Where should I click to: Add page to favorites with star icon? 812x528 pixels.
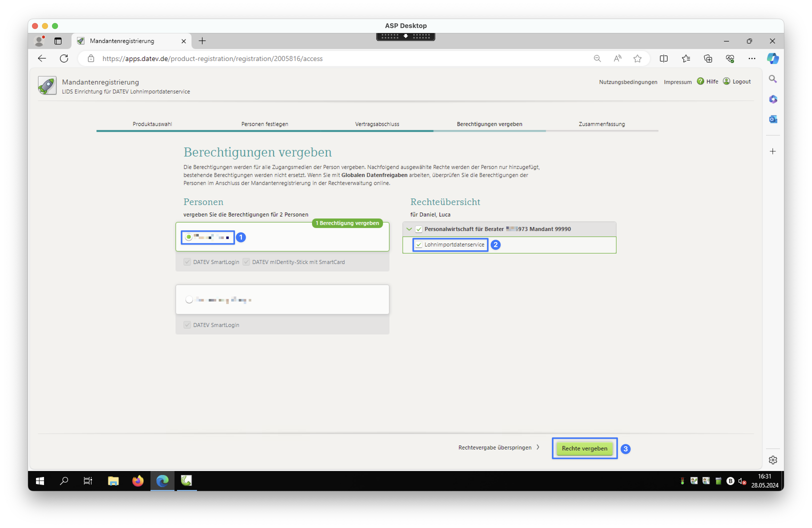(637, 59)
